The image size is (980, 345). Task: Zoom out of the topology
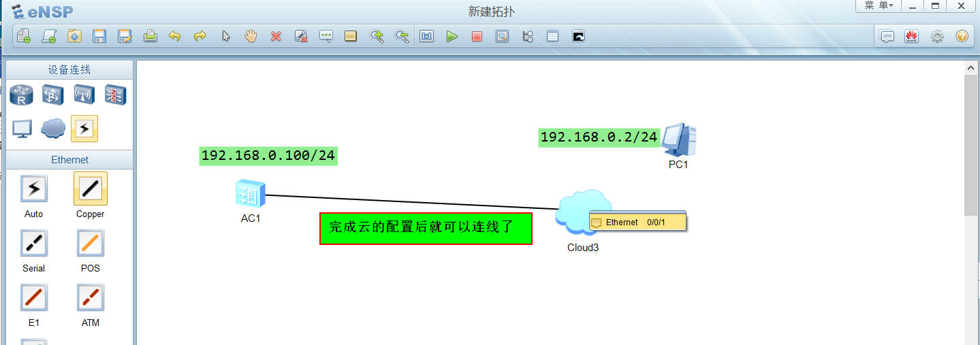coord(402,36)
